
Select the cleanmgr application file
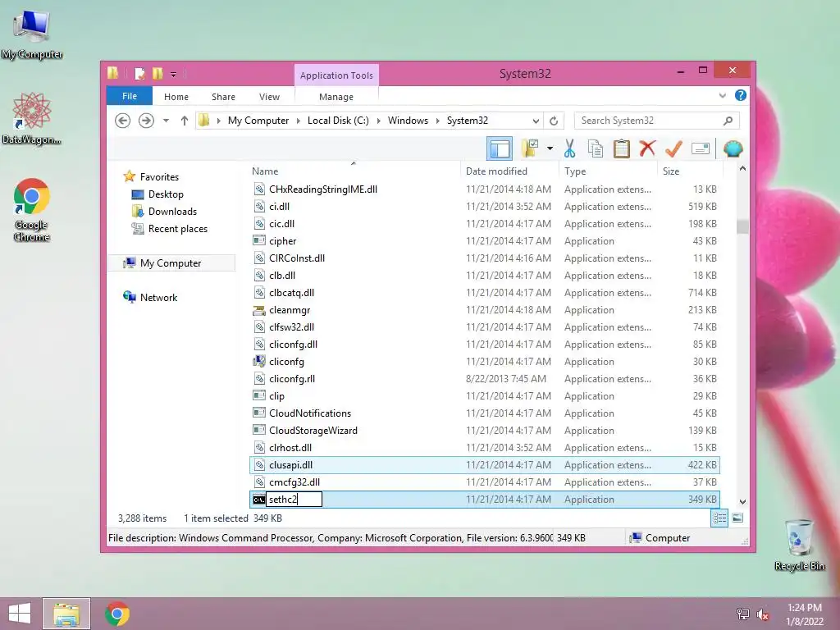click(x=484, y=309)
